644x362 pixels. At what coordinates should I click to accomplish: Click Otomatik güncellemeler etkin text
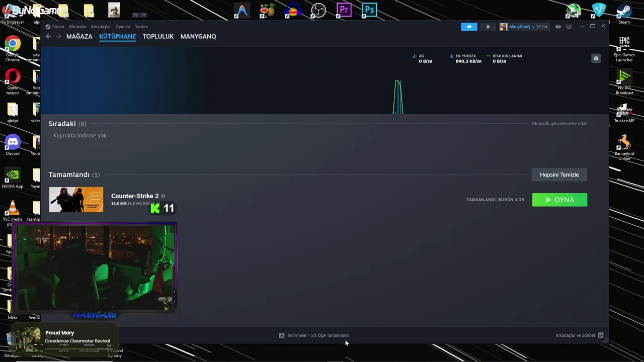[559, 124]
